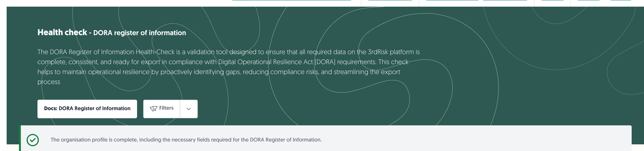Click the word 'process' ending the description
The image size is (644, 151).
pyautogui.click(x=49, y=82)
